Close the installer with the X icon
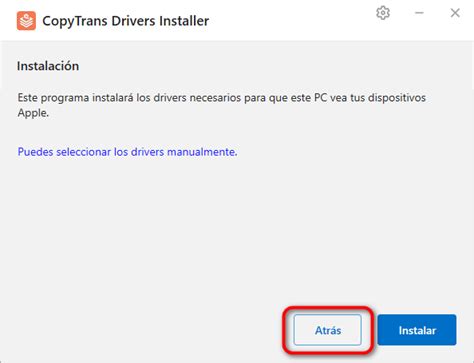 coord(455,13)
